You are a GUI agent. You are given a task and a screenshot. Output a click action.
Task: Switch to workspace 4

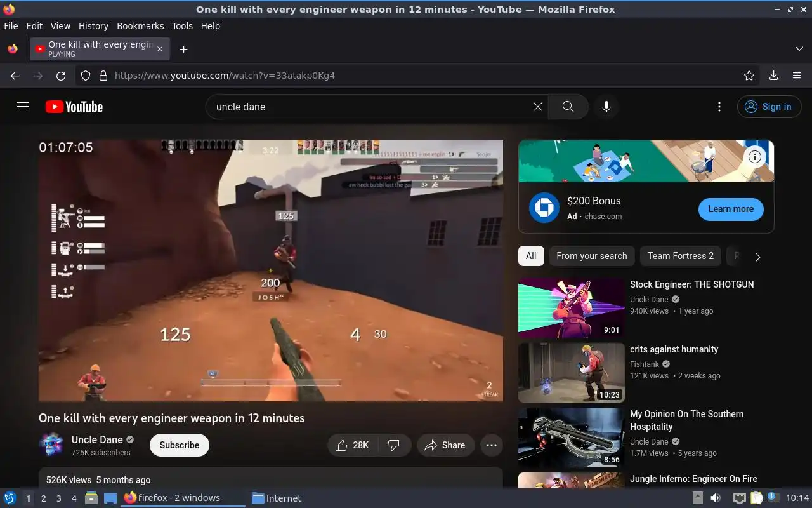pyautogui.click(x=74, y=498)
